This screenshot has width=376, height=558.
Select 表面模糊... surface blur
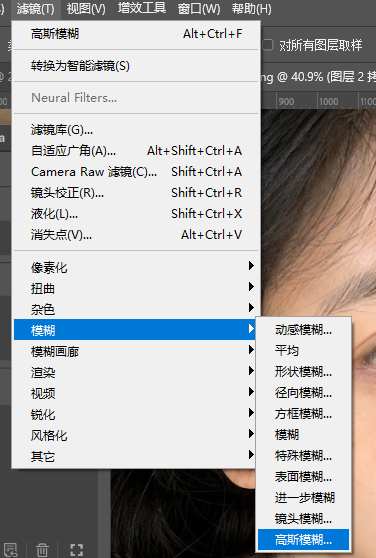pyautogui.click(x=303, y=477)
